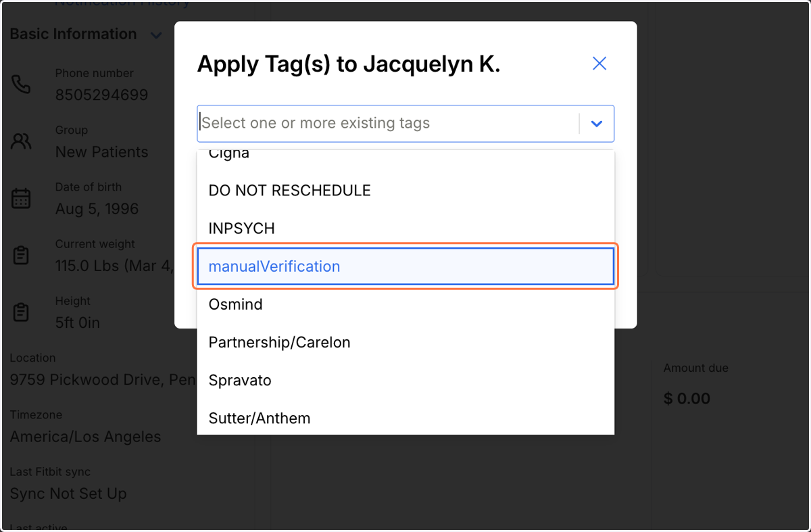Screen dimensions: 811x532
Task: Click the Basic Information heading
Action: tap(73, 34)
